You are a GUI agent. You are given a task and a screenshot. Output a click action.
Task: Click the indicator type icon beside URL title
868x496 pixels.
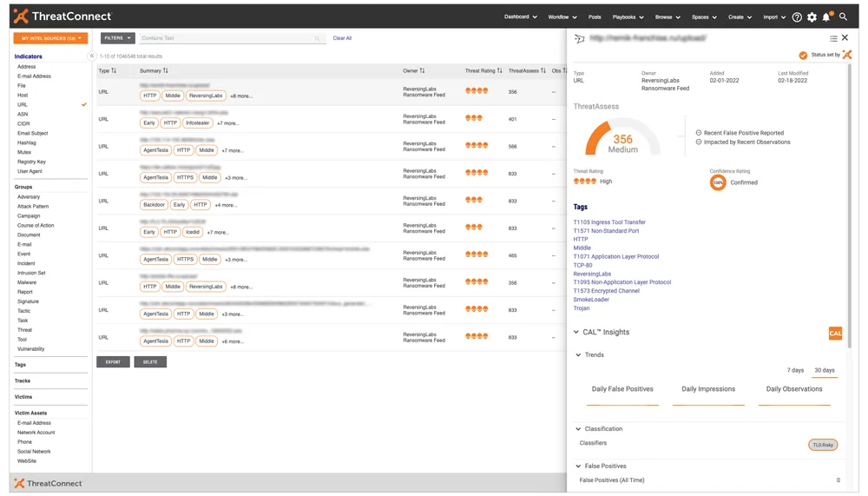579,39
